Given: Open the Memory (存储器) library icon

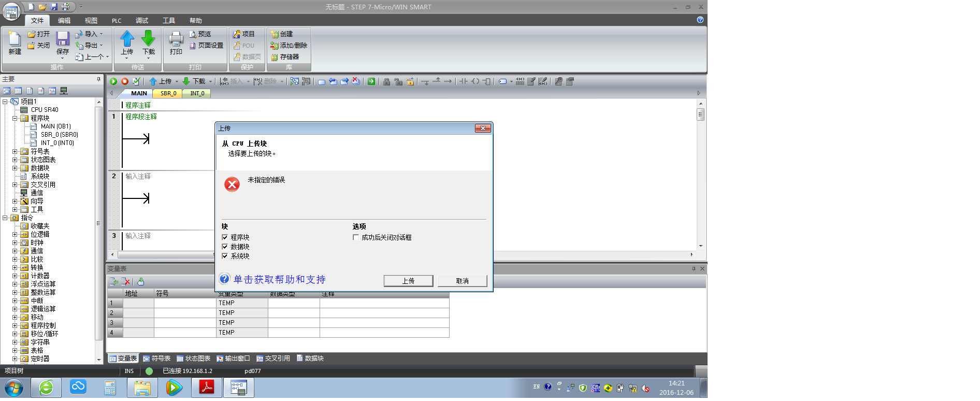Looking at the screenshot, I should 275,57.
